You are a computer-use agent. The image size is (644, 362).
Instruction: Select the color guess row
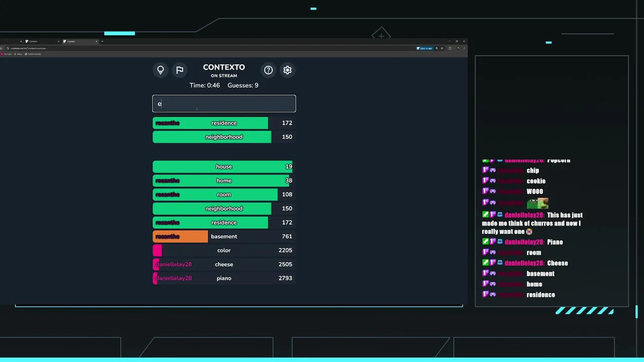pyautogui.click(x=224, y=250)
